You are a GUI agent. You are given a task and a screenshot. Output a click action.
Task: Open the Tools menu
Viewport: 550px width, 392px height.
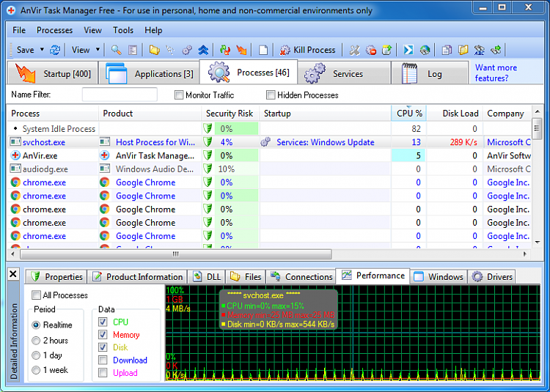122,30
